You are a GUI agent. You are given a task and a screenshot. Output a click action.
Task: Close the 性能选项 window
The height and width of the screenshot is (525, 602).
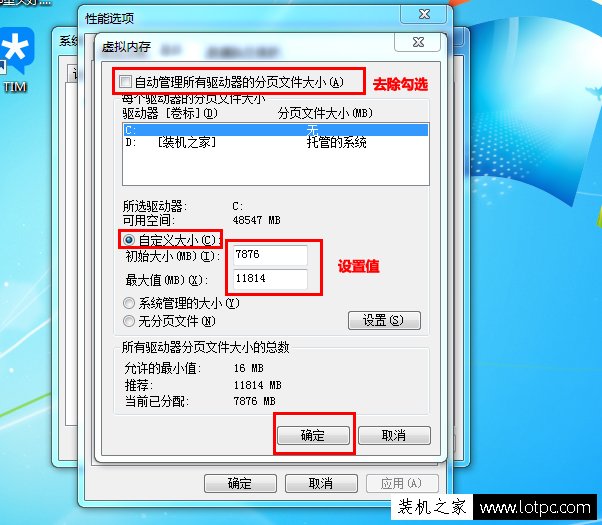point(423,14)
